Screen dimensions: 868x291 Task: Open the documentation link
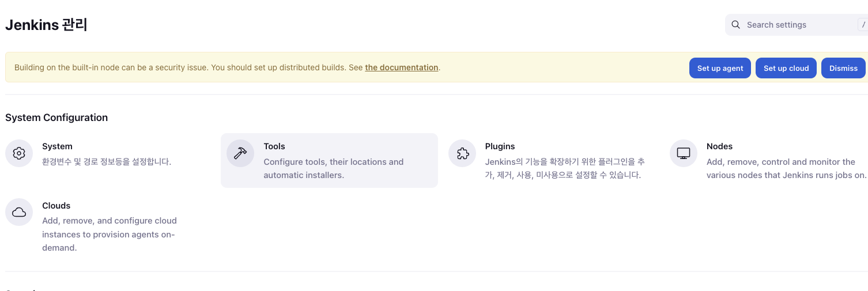402,67
